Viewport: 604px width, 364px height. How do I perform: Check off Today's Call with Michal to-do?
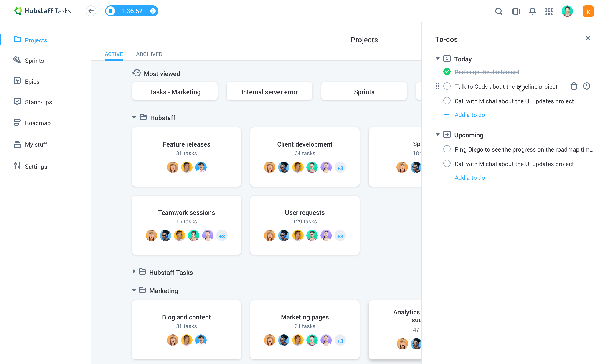click(x=447, y=101)
